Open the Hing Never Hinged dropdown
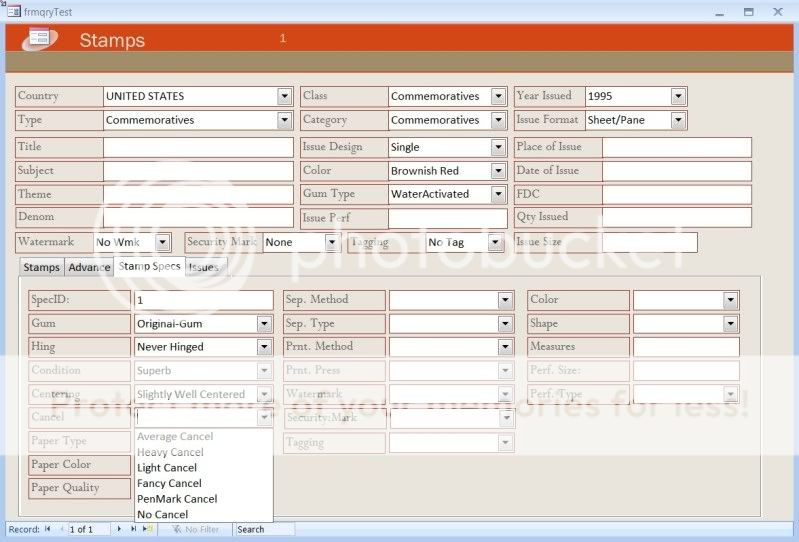This screenshot has height=542, width=799. [x=264, y=347]
